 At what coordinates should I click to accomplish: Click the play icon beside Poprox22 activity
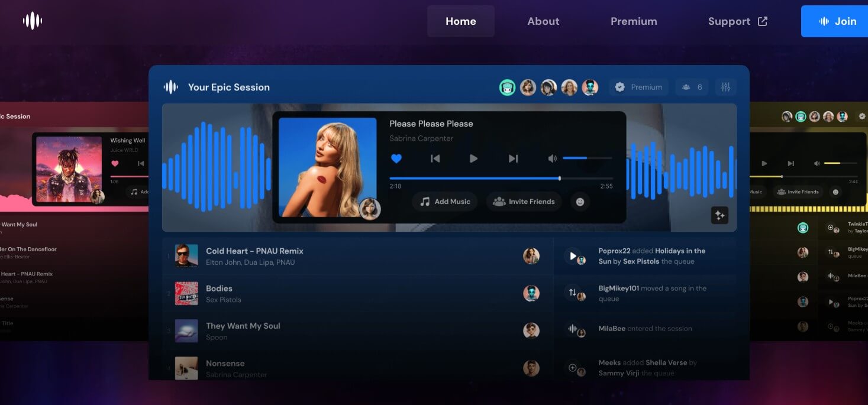(x=573, y=256)
